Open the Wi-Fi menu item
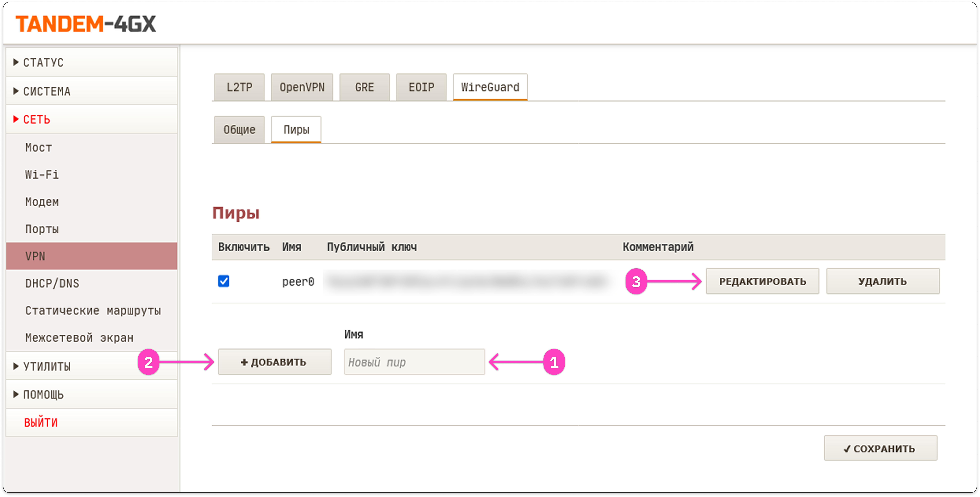980x497 pixels. (x=42, y=175)
